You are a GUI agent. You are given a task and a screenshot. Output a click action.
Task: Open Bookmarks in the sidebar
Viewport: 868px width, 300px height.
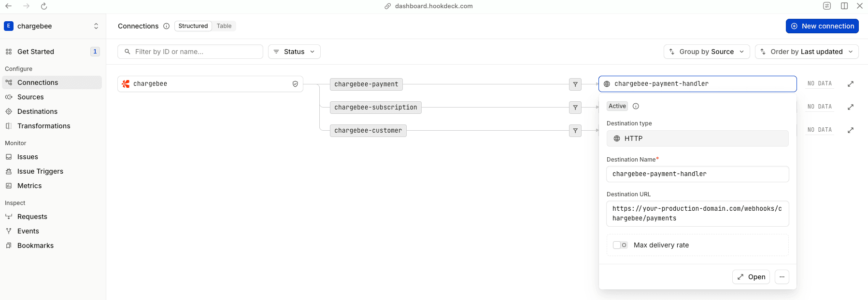pos(35,245)
